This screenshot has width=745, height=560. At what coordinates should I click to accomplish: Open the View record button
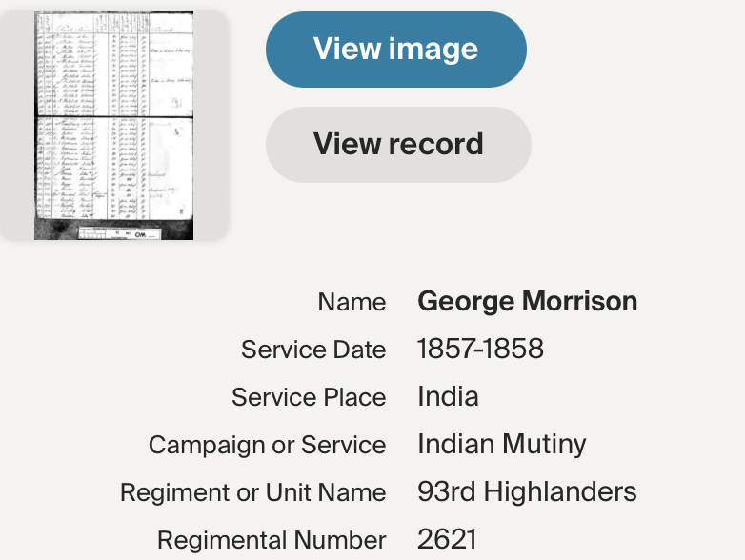point(398,145)
